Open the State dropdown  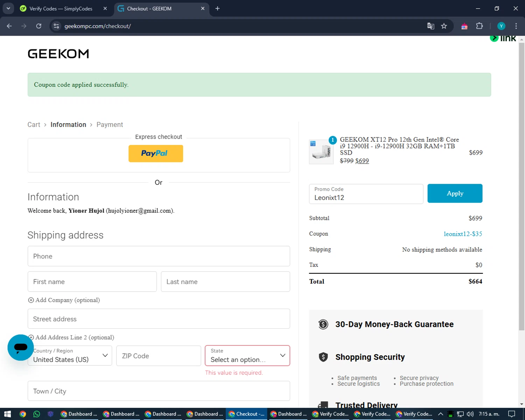(x=247, y=356)
